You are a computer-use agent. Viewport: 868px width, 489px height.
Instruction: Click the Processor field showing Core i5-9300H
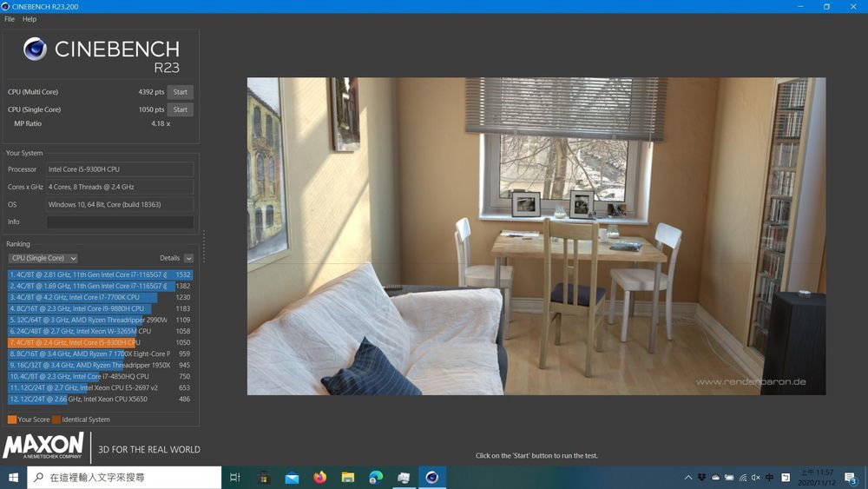[120, 169]
